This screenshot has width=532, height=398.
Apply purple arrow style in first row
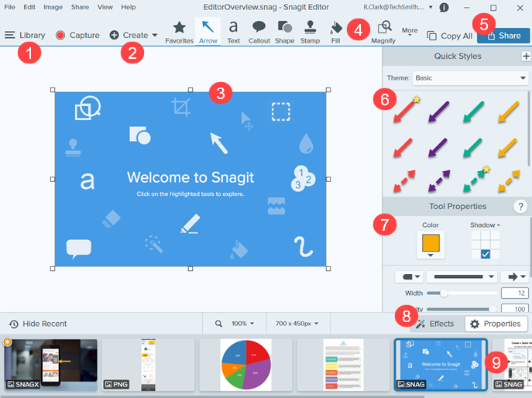coord(439,112)
